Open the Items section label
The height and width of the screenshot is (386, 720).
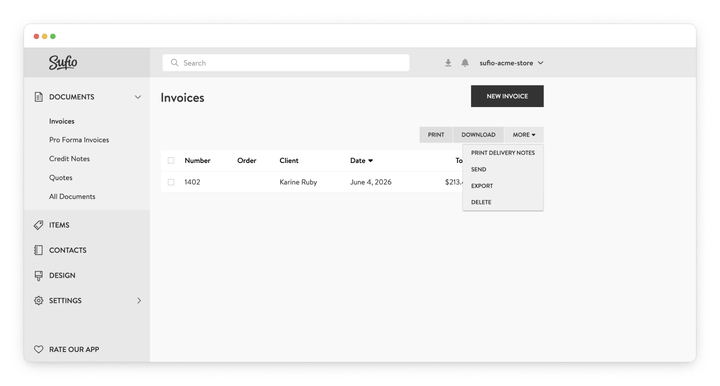[x=59, y=225]
